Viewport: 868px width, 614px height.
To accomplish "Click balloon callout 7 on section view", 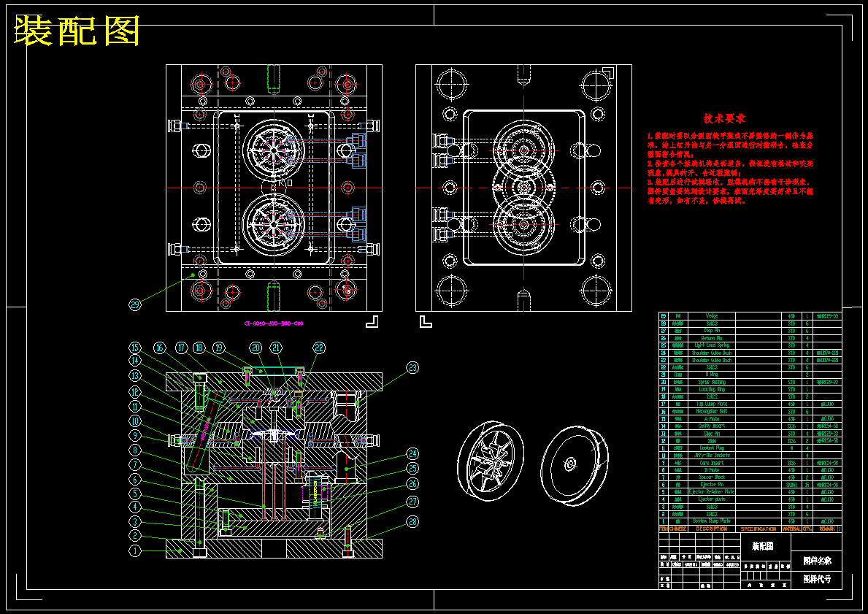I will pos(135,464).
